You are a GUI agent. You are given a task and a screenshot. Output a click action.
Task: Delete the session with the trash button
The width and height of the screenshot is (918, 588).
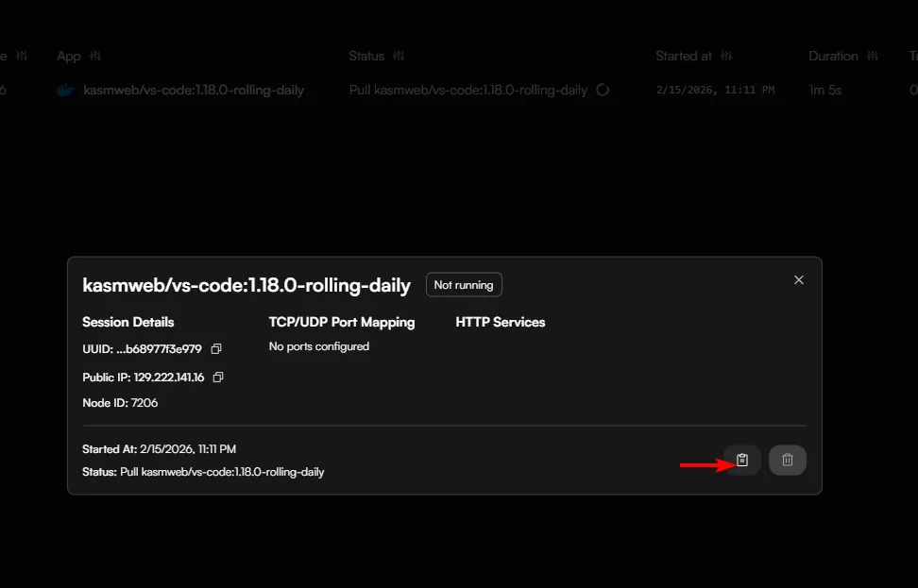788,460
